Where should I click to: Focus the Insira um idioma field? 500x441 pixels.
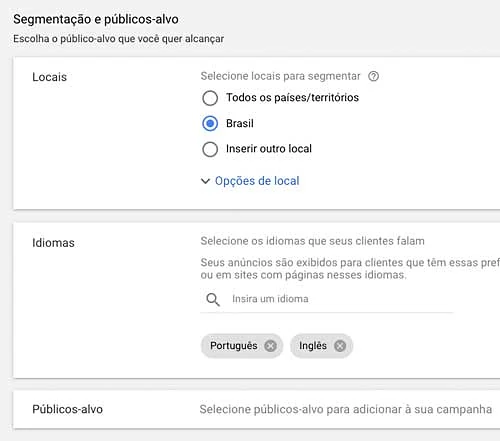[x=327, y=299]
